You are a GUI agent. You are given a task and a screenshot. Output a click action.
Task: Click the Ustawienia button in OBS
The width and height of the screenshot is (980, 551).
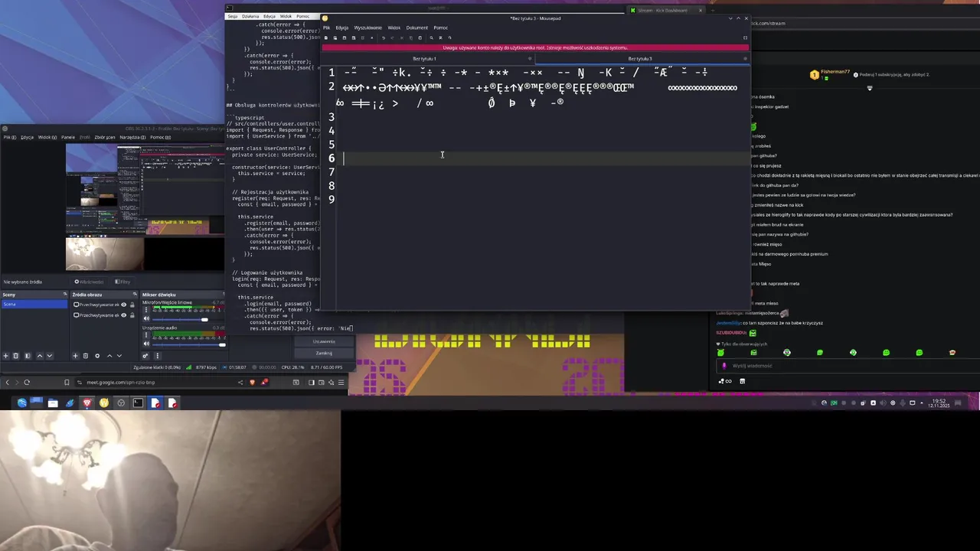click(x=324, y=341)
